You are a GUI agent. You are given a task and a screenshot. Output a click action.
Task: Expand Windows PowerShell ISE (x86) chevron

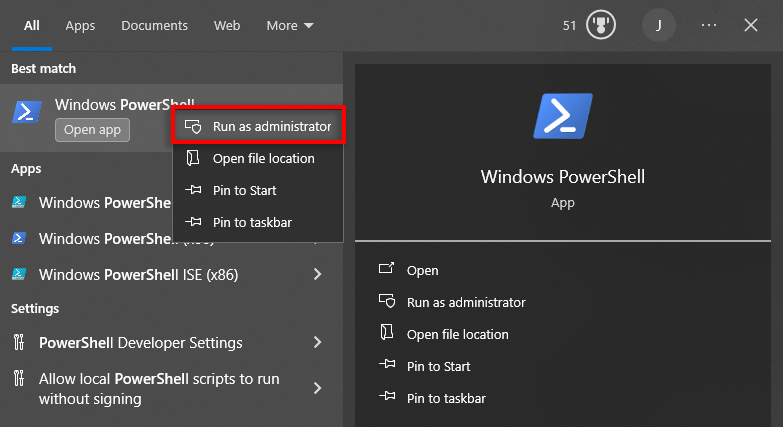tap(317, 274)
